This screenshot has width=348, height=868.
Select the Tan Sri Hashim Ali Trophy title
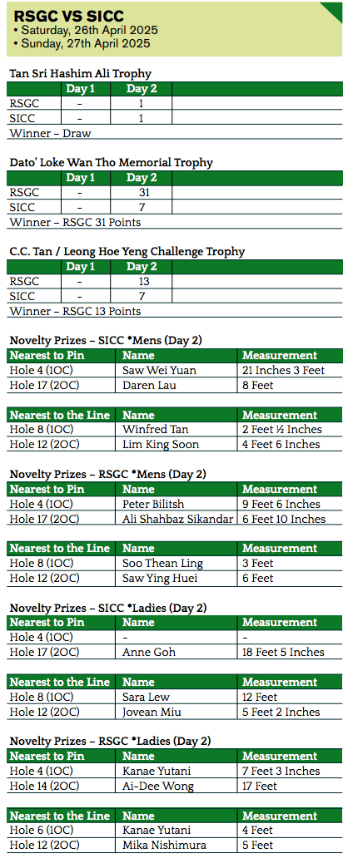[x=81, y=74]
